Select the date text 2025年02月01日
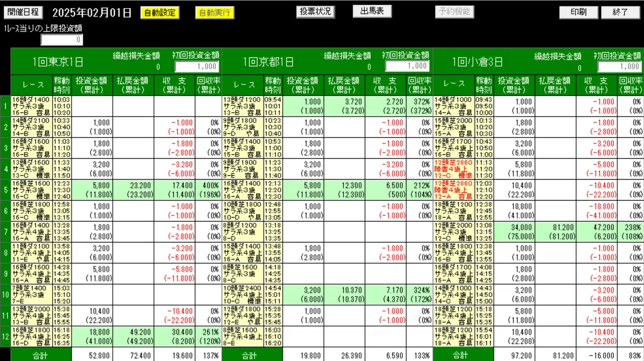The height and width of the screenshot is (361, 644). coord(92,12)
